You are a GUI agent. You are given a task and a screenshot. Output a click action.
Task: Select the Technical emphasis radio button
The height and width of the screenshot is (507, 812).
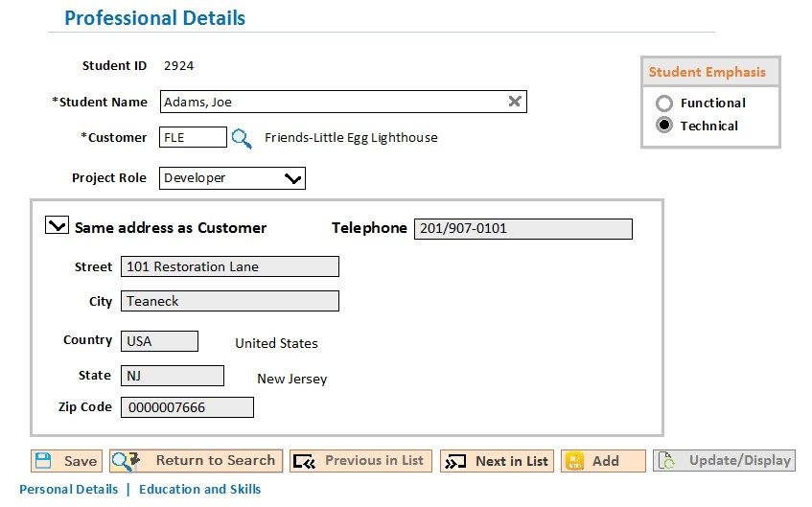point(664,125)
